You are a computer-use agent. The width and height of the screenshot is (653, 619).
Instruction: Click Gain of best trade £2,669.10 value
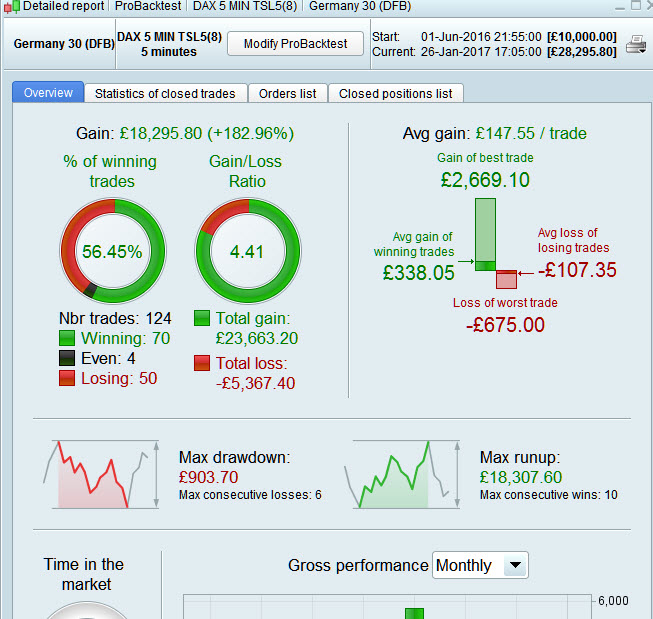(x=485, y=180)
